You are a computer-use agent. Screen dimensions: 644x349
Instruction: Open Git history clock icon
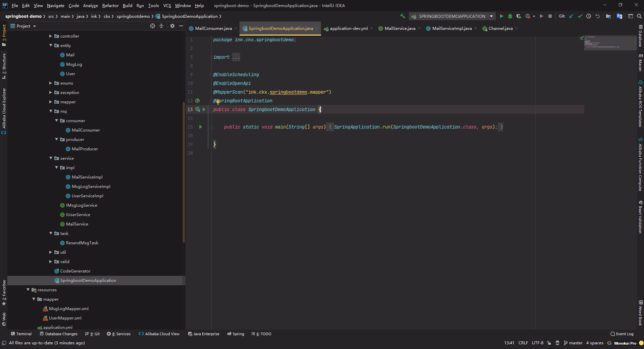(589, 16)
